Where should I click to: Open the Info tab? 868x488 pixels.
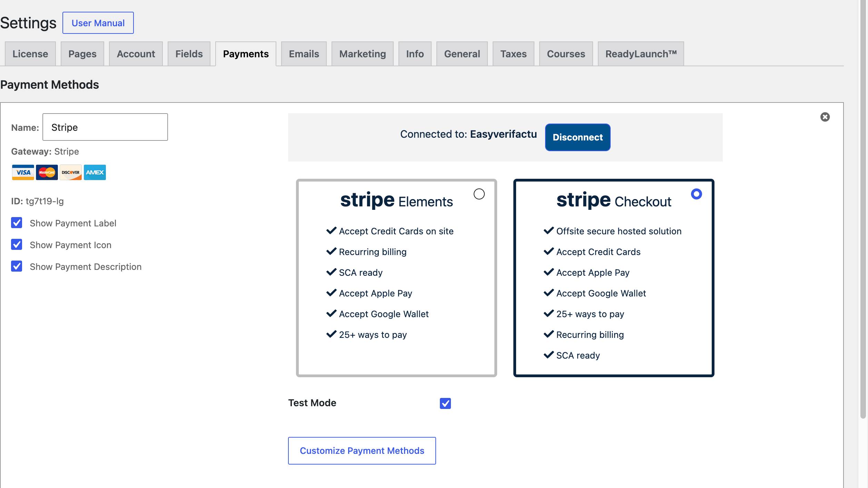[x=415, y=54]
